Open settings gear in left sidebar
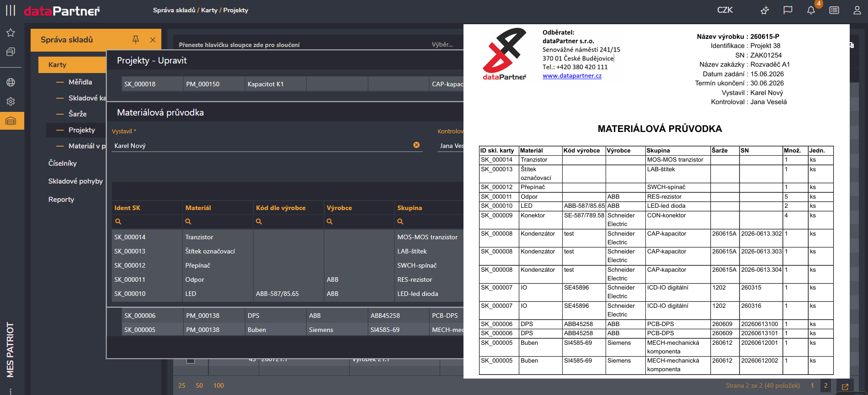Viewport: 868px width, 395px height. [x=11, y=101]
